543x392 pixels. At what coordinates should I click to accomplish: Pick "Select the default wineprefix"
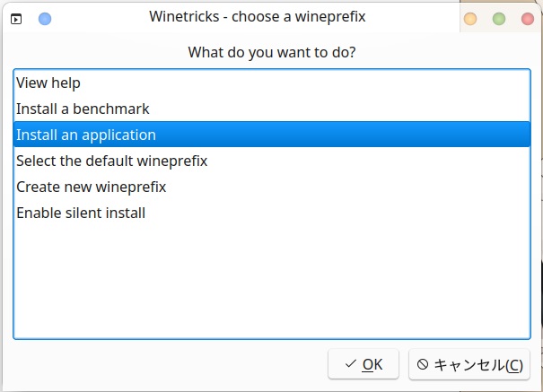click(112, 161)
